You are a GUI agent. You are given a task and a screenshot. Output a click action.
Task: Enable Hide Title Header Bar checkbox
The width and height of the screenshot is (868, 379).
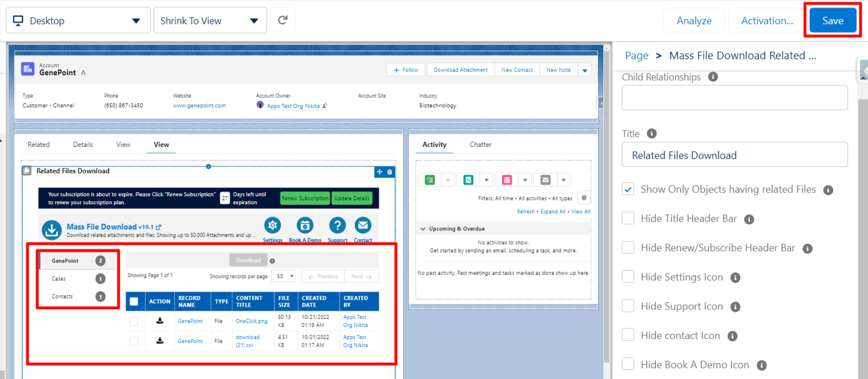(x=629, y=218)
